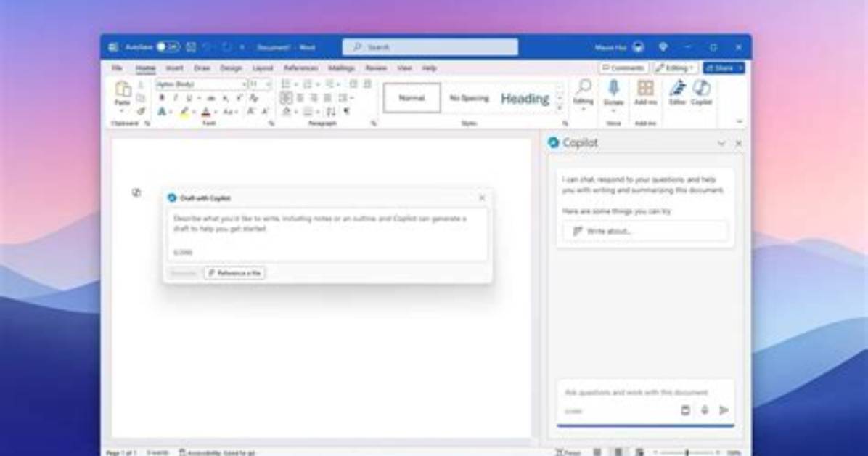Switch to the Insert tab
This screenshot has width=868, height=456.
[x=174, y=68]
